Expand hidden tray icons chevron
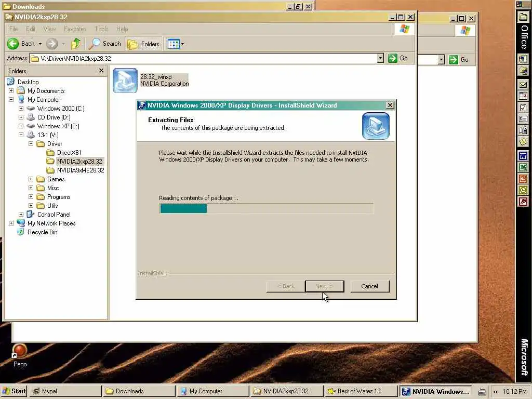Screen dimensions: 532x399 pos(496,392)
